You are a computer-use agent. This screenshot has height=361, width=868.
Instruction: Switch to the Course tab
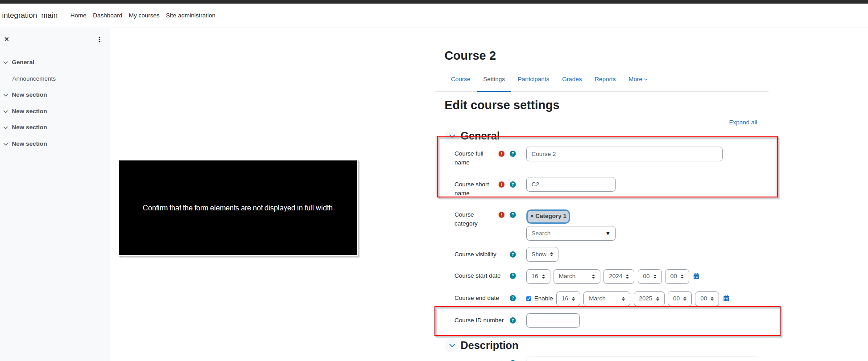[x=460, y=79]
